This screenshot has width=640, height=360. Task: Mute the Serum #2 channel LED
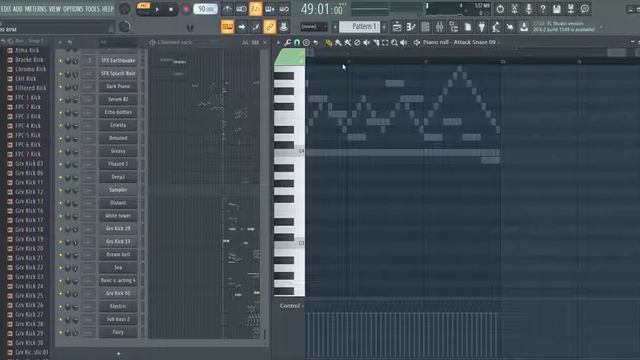coord(60,100)
